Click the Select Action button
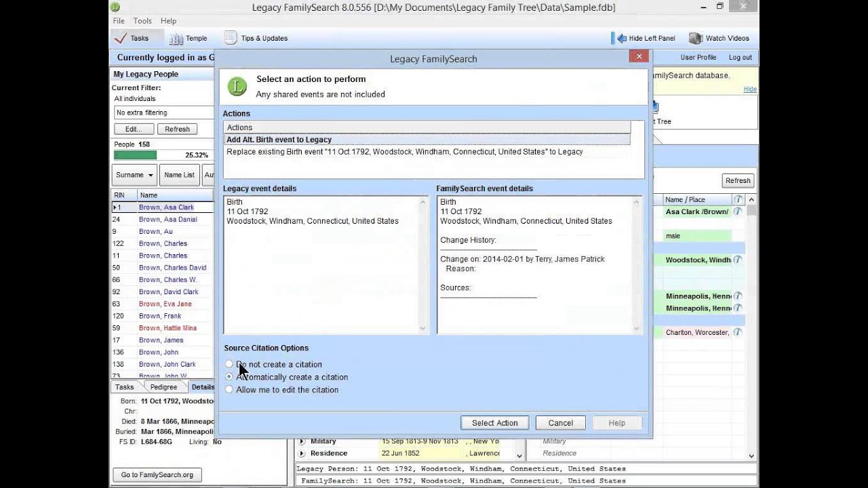The height and width of the screenshot is (488, 868). point(495,423)
